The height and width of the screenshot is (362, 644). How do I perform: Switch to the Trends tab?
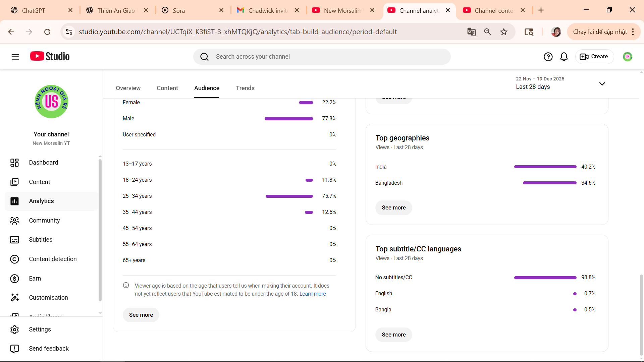tap(245, 88)
